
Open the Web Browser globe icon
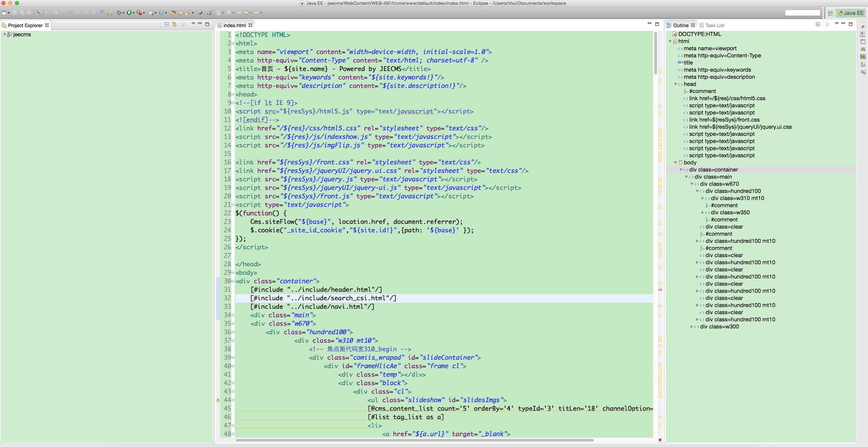point(200,13)
